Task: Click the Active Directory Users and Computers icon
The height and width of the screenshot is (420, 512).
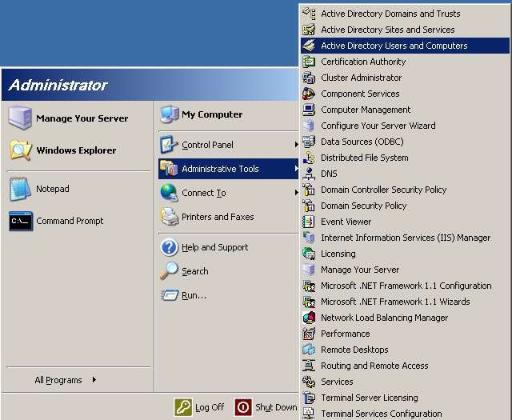Action: [x=309, y=46]
